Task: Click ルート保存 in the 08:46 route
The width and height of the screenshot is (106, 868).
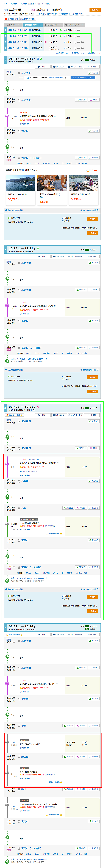Action: click(x=92, y=67)
